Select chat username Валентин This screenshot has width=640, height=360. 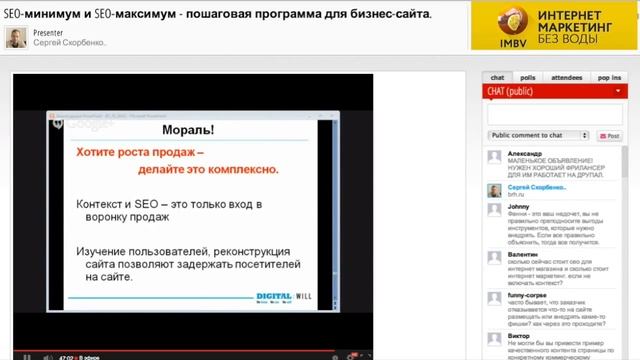522,254
